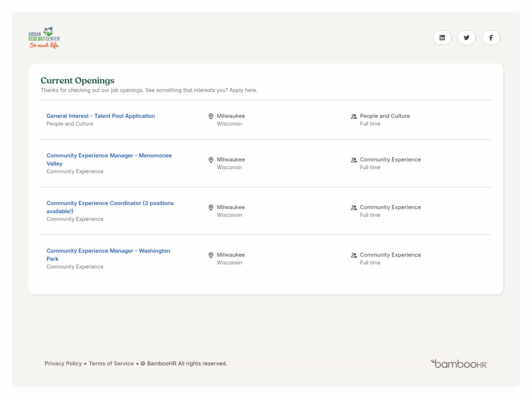
Task: Open the Terms of Service link
Action: tap(111, 364)
